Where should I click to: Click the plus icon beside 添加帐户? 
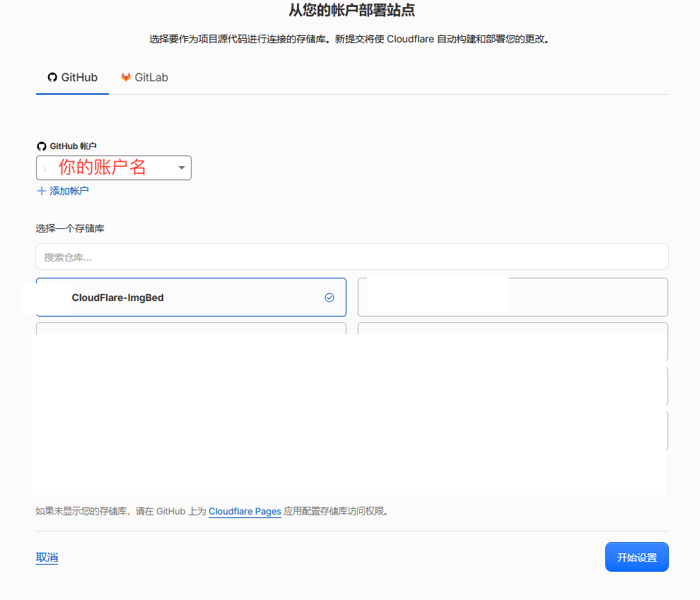tap(41, 191)
